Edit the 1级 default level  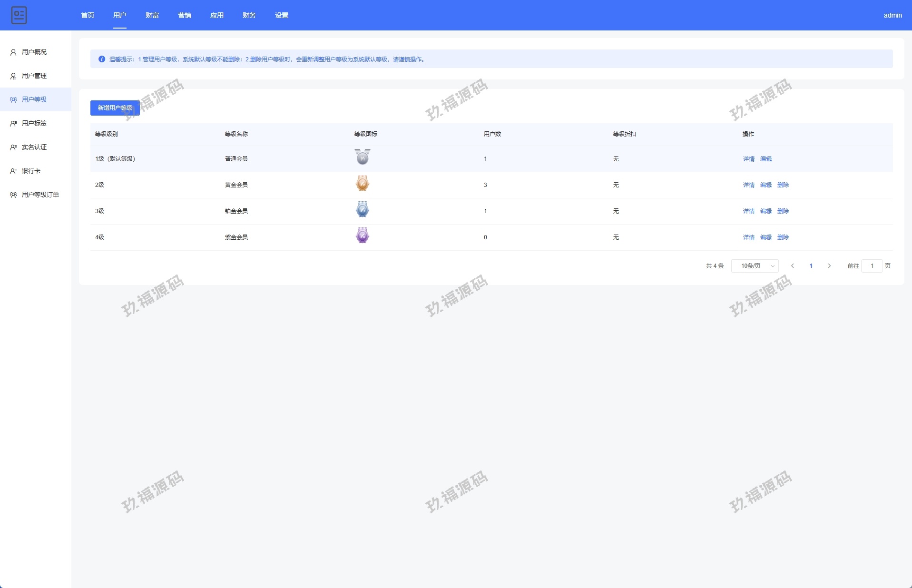(x=765, y=159)
